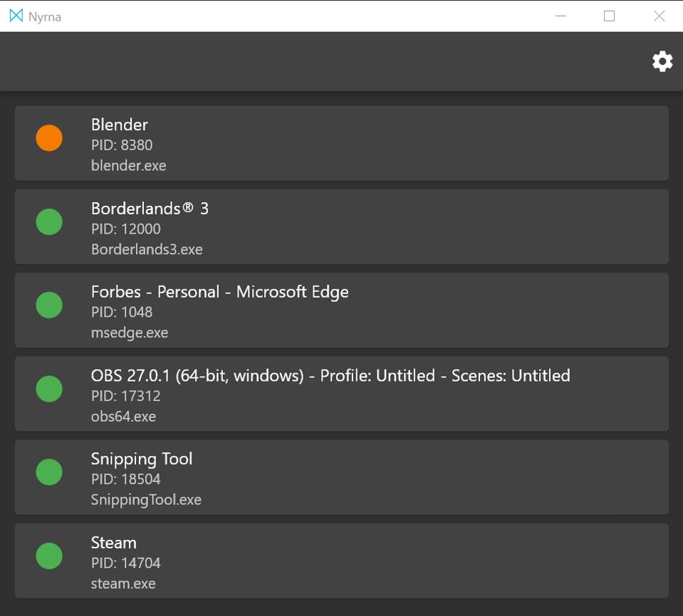
Task: Click the green status dot beside Microsoft Edge
Action: tap(49, 305)
